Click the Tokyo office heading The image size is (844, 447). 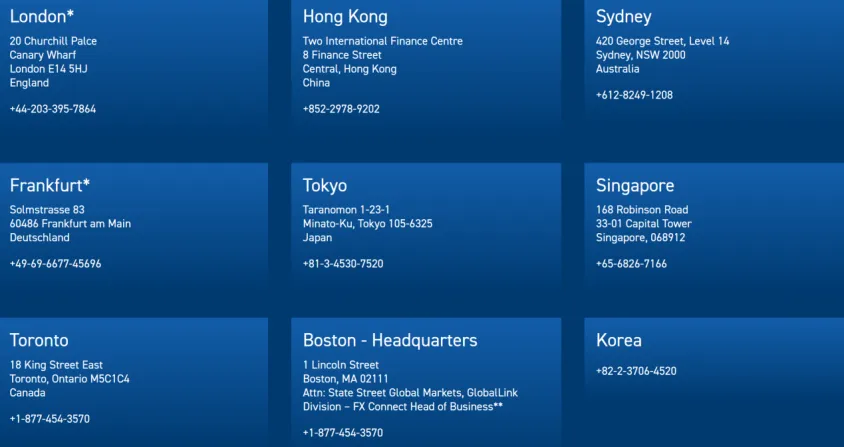coord(325,186)
